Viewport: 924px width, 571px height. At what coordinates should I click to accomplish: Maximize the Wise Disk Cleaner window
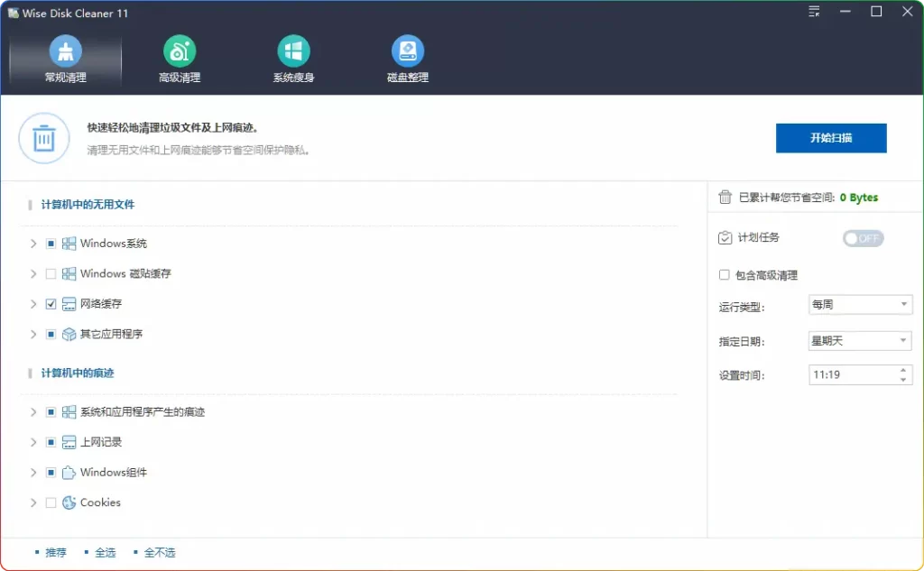pyautogui.click(x=876, y=11)
